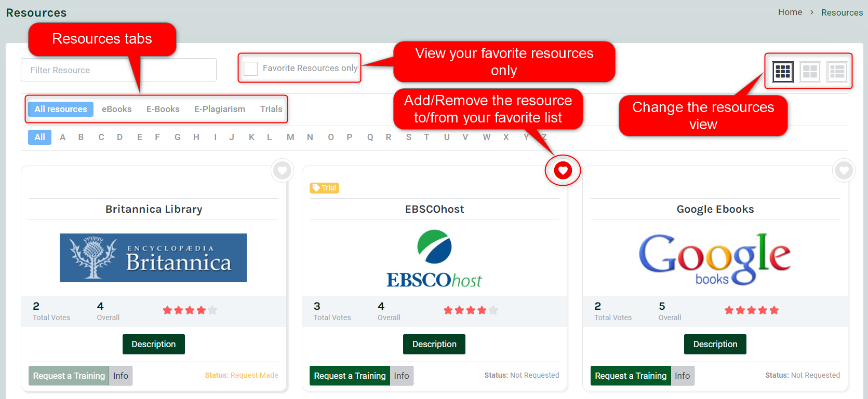Go to Home breadcrumb link
Screen dimensions: 868x399
coord(790,12)
